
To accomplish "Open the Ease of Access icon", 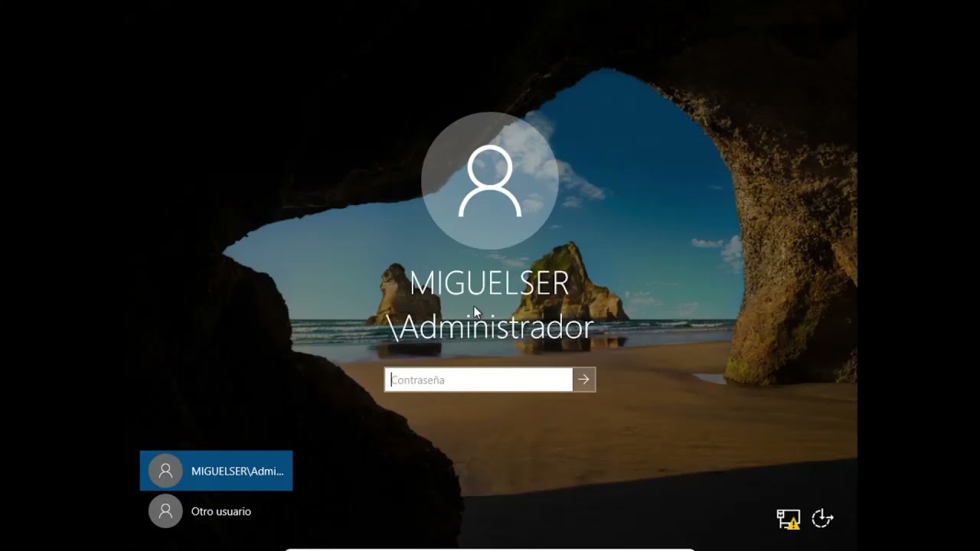I will (822, 518).
